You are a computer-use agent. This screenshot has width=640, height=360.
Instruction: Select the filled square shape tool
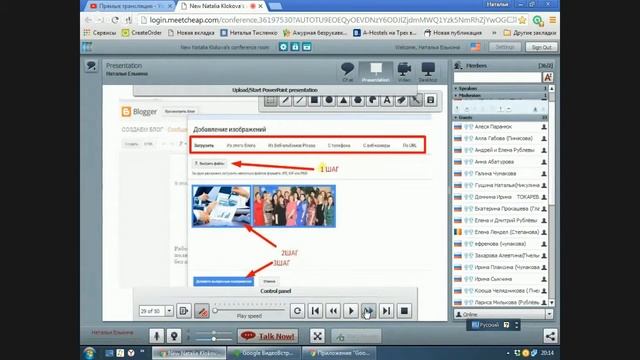(x=314, y=100)
